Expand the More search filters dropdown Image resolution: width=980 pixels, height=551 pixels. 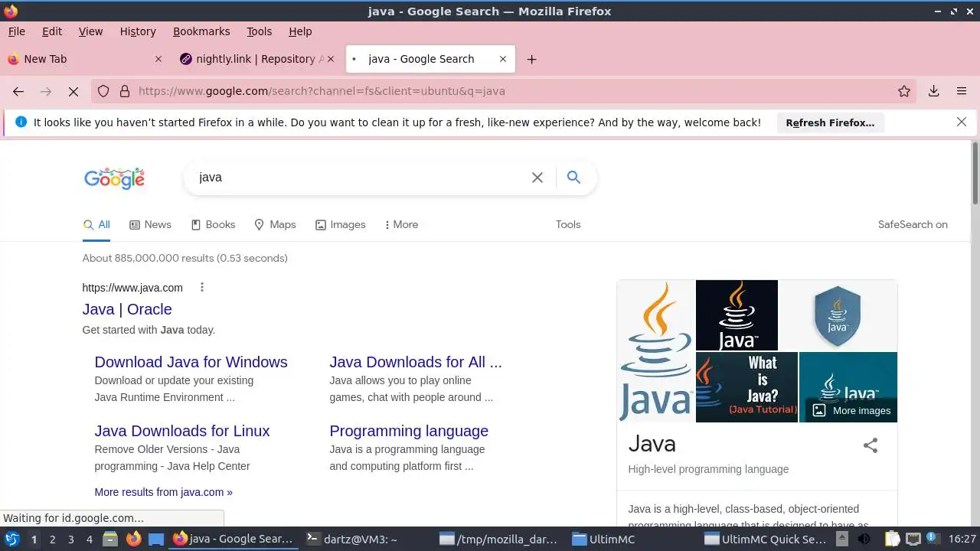pyautogui.click(x=401, y=224)
